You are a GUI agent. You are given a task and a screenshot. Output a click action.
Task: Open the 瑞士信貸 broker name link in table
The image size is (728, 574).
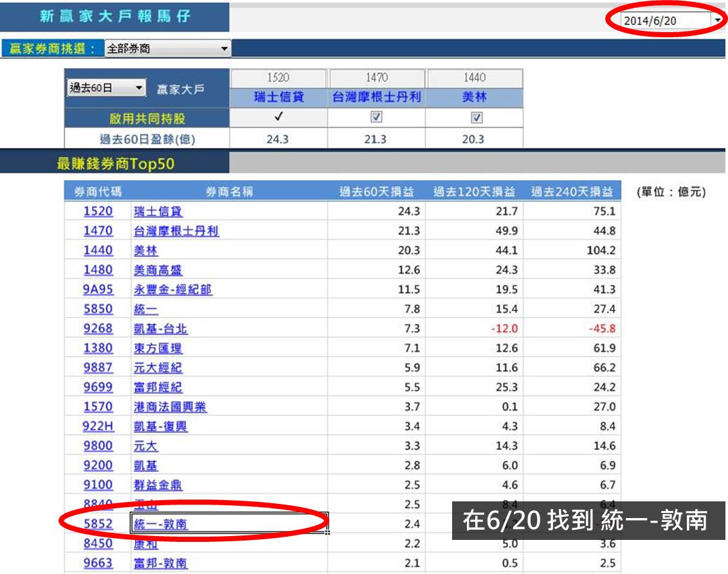[158, 211]
